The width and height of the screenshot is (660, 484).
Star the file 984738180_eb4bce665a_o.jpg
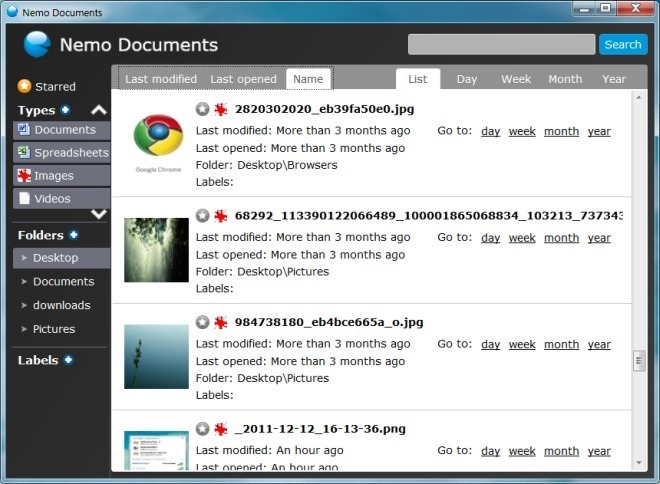pos(202,322)
